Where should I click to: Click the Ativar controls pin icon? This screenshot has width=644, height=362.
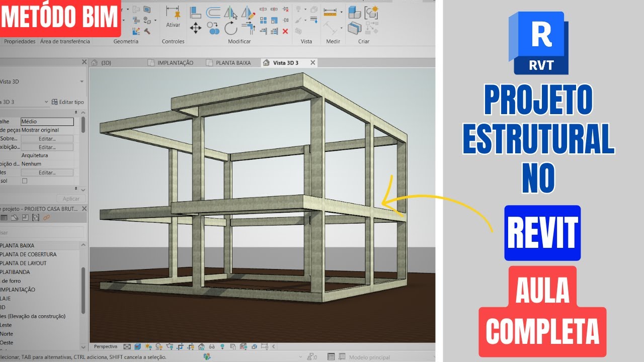click(173, 13)
